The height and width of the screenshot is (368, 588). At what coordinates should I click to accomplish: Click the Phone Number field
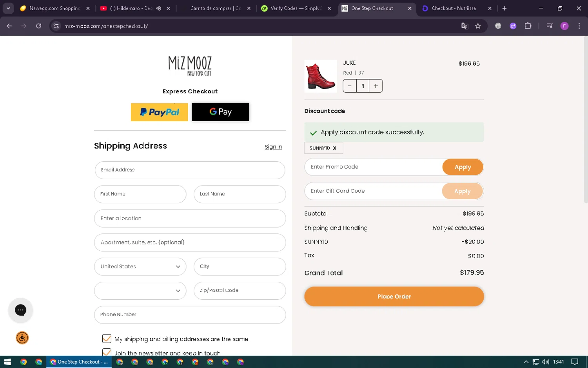click(190, 315)
